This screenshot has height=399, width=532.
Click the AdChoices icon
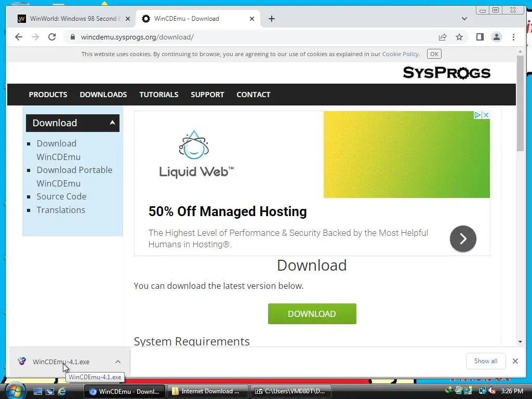click(x=477, y=115)
